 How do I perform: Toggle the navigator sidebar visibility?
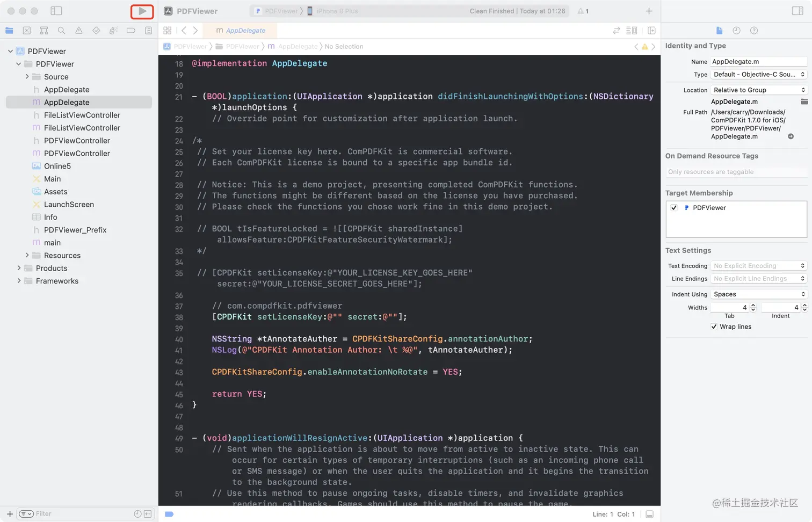[56, 11]
